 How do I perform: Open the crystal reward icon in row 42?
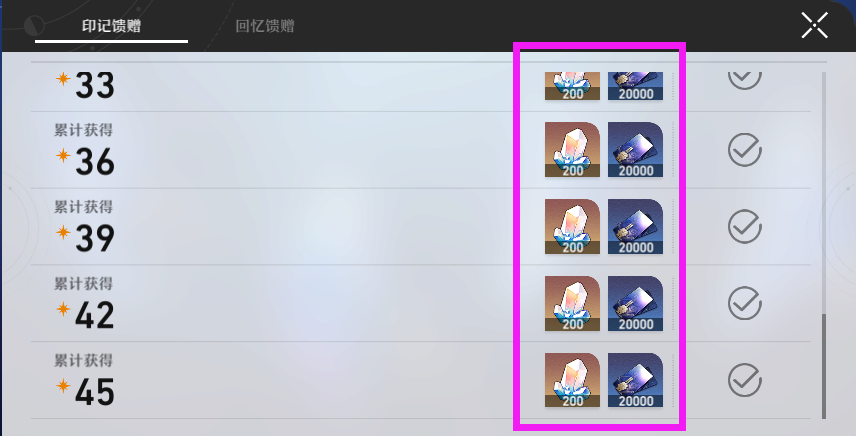pyautogui.click(x=572, y=303)
